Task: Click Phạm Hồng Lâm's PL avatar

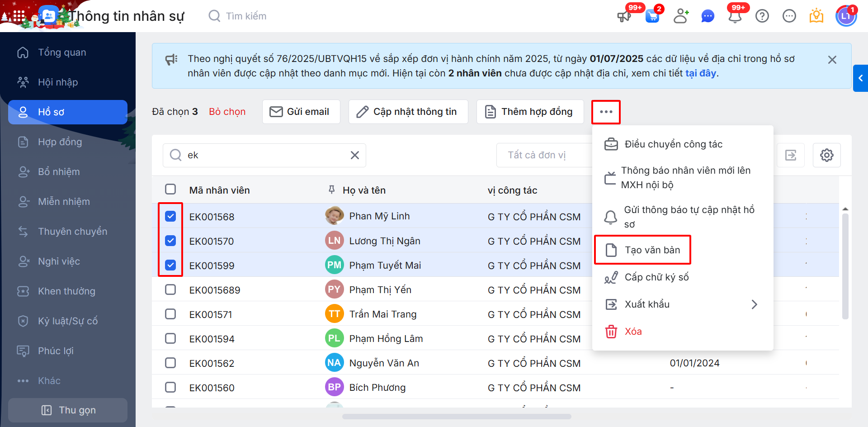Action: point(335,338)
